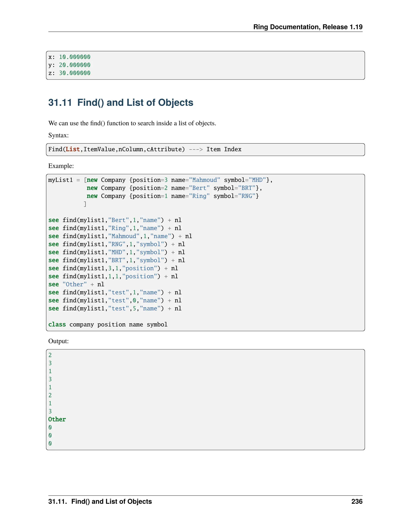Click the 'Output:' label
Viewport: 411px width, 532px height.
58,341
